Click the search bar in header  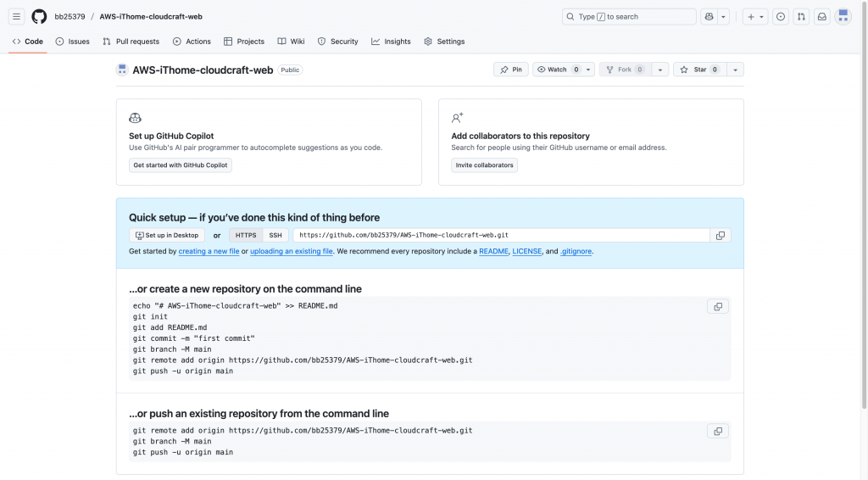[629, 16]
